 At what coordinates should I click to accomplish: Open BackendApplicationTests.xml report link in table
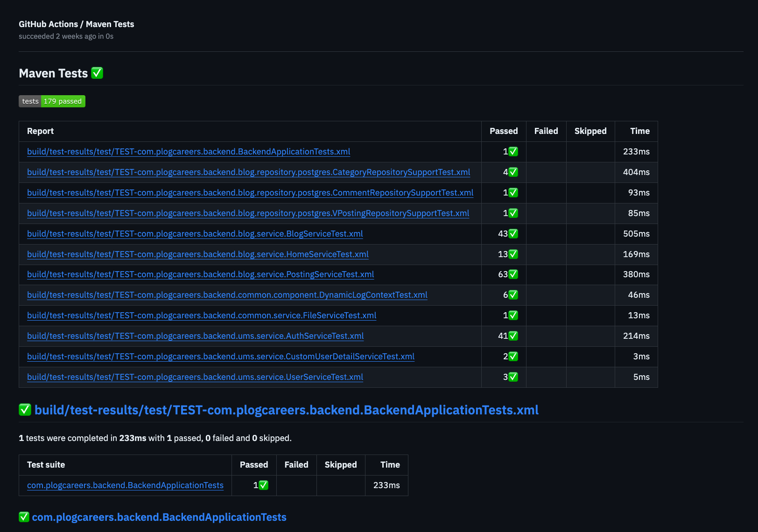coord(189,152)
